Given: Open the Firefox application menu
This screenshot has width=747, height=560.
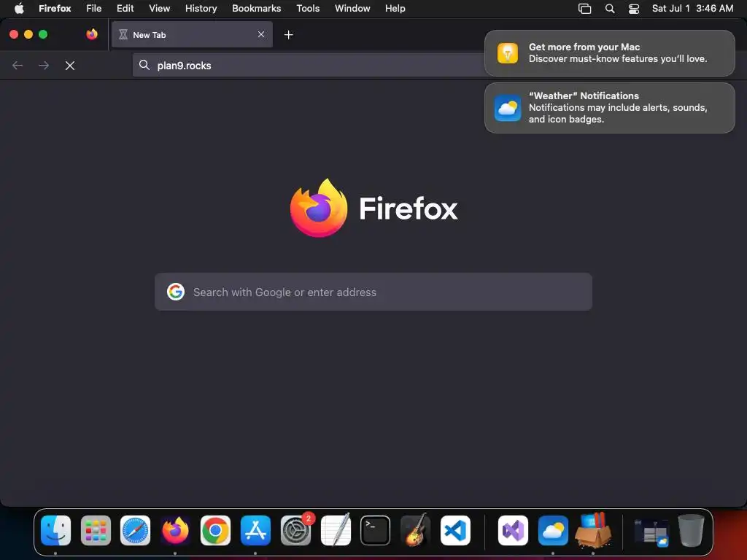Looking at the screenshot, I should tap(55, 8).
